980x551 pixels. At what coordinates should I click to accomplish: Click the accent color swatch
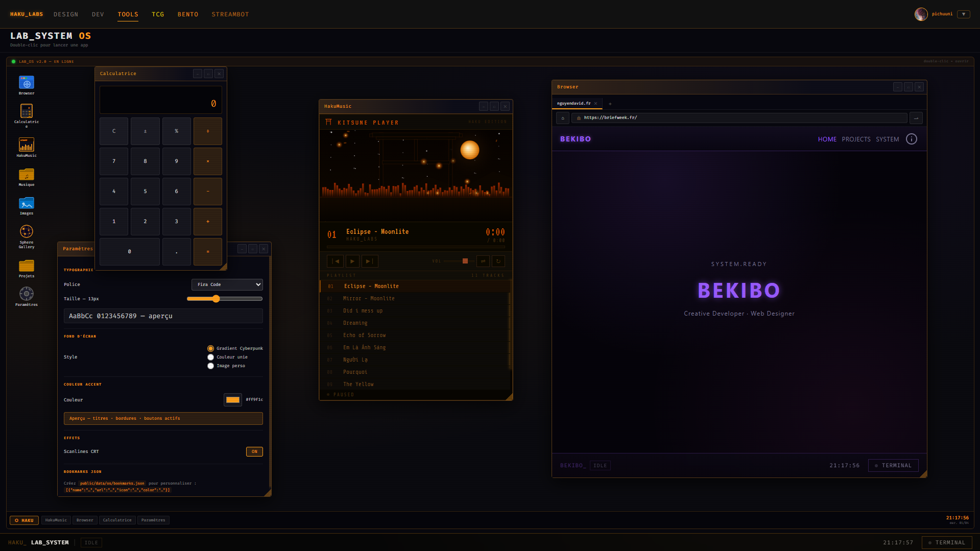233,400
